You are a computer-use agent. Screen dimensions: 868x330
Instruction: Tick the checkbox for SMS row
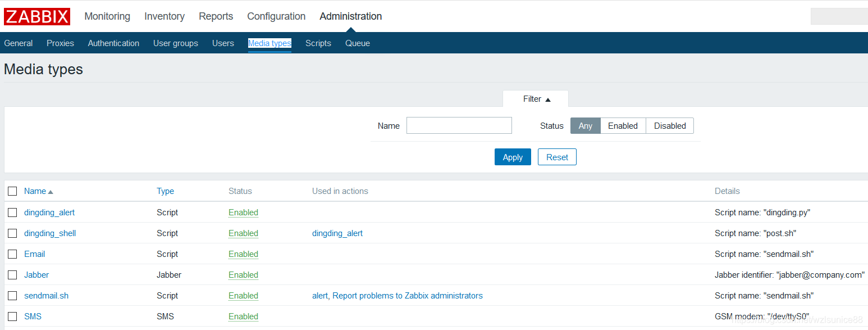click(x=12, y=317)
